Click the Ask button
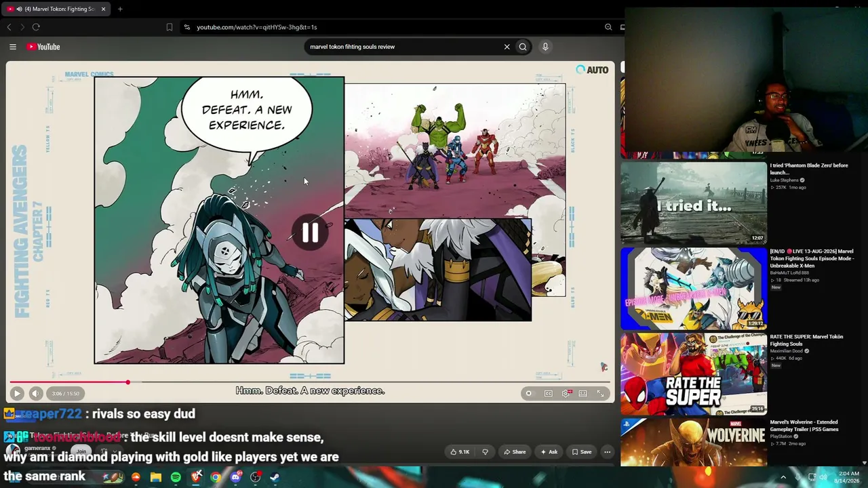 (549, 452)
